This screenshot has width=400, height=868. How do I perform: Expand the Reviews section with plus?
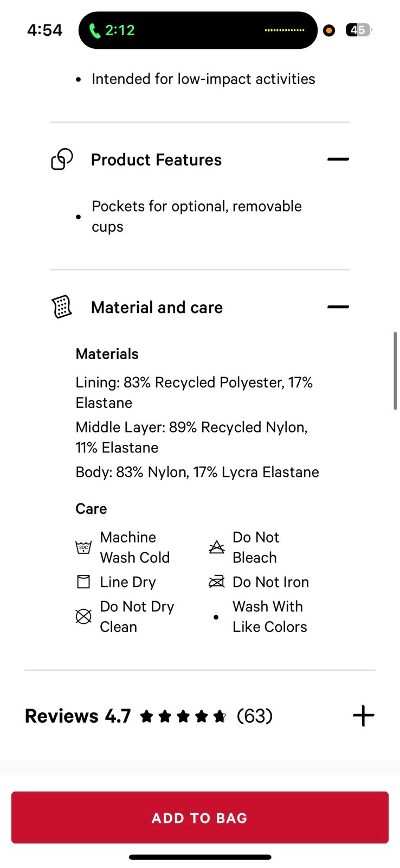[x=363, y=716]
